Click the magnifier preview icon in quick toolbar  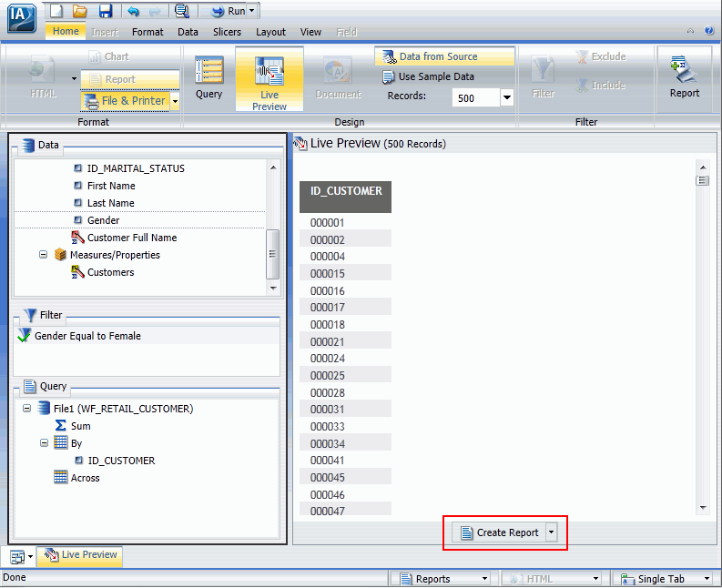tap(182, 11)
